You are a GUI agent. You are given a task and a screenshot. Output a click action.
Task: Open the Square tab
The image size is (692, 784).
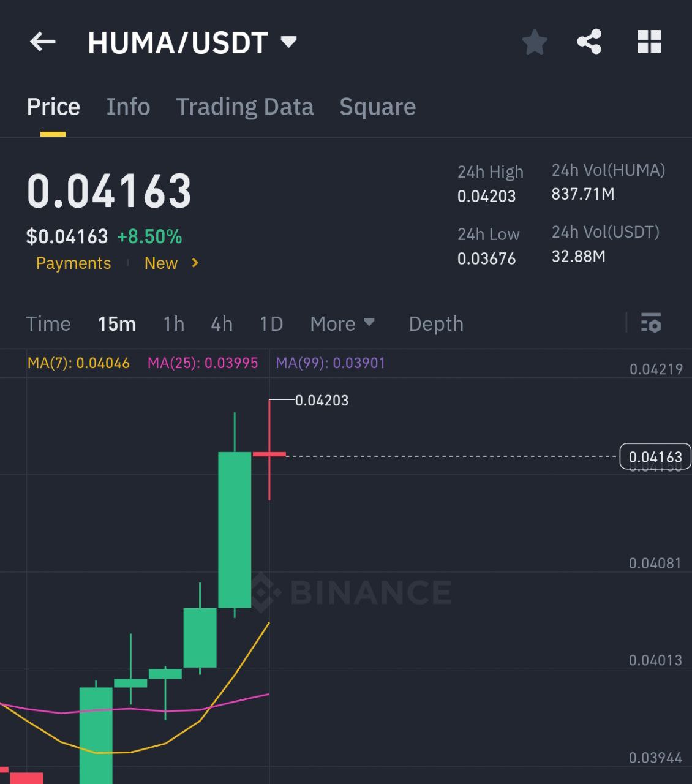point(378,107)
